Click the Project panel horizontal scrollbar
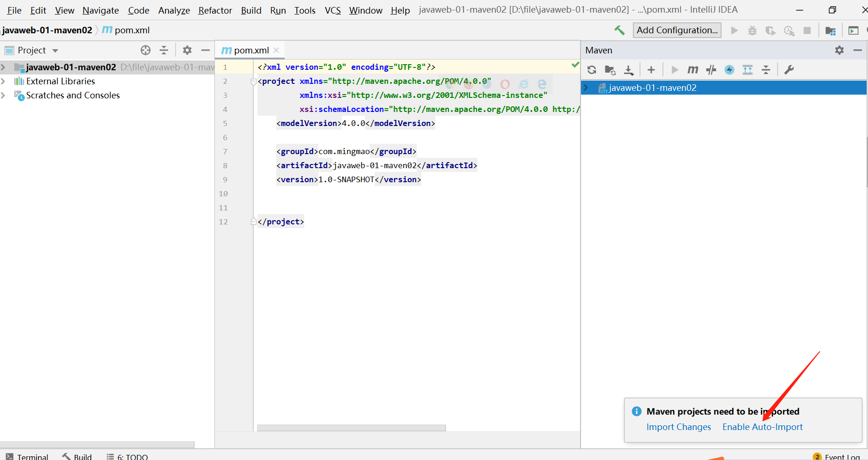The width and height of the screenshot is (868, 460). click(97, 444)
